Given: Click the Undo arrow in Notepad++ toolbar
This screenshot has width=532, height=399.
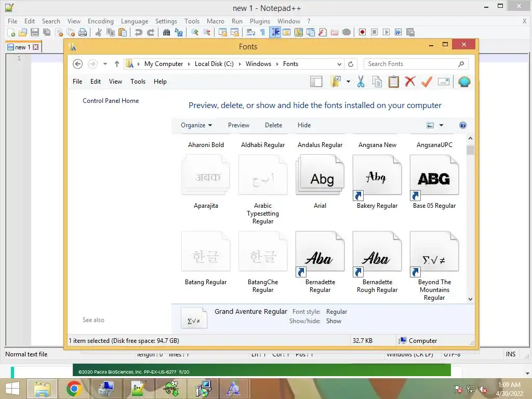Looking at the screenshot, I should click(x=138, y=32).
